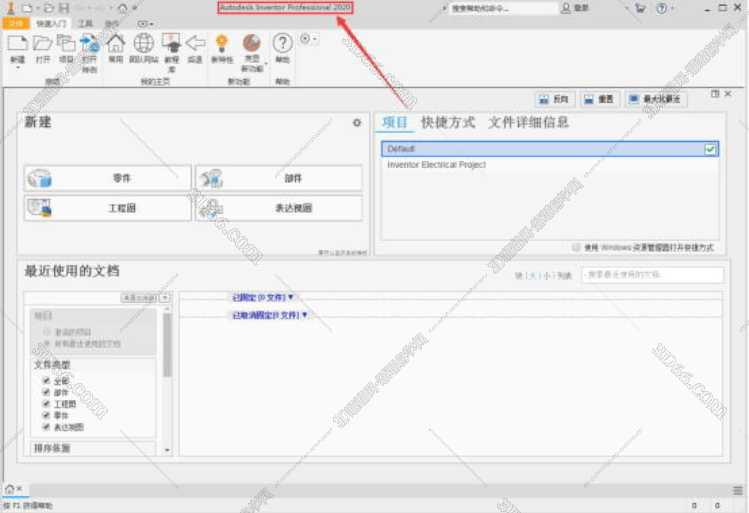This screenshot has width=749, height=513.
Task: Toggle the Presentations (表达视图) file type checkbox
Action: click(46, 427)
